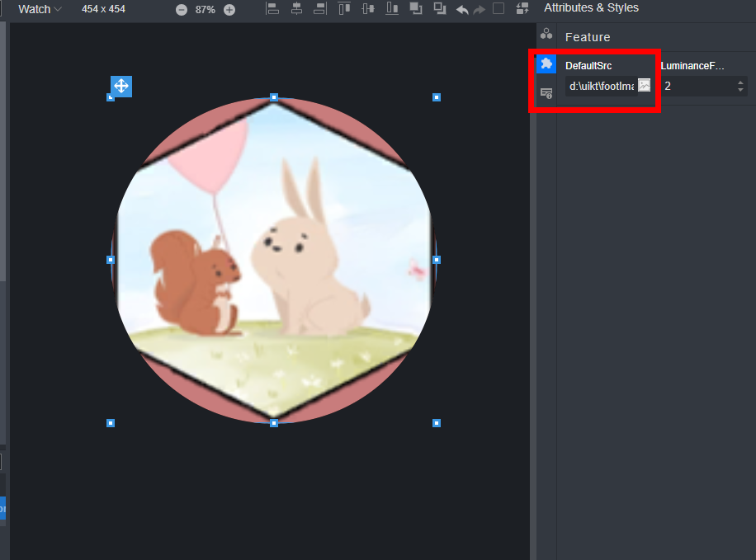
Task: Click the align left edges icon
Action: pyautogui.click(x=273, y=9)
